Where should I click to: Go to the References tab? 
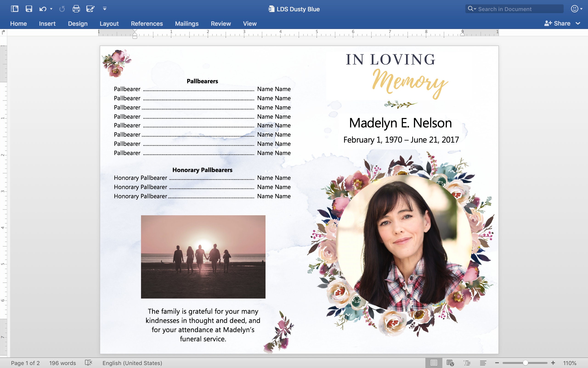tap(147, 24)
